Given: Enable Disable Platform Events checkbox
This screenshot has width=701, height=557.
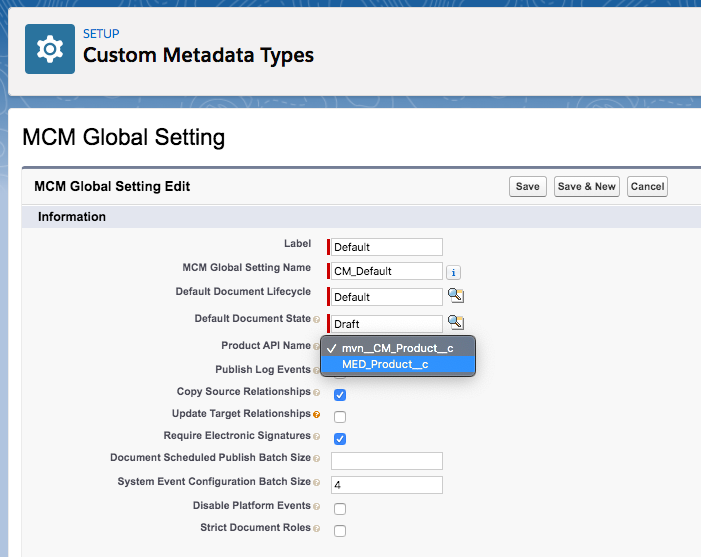Looking at the screenshot, I should [340, 509].
